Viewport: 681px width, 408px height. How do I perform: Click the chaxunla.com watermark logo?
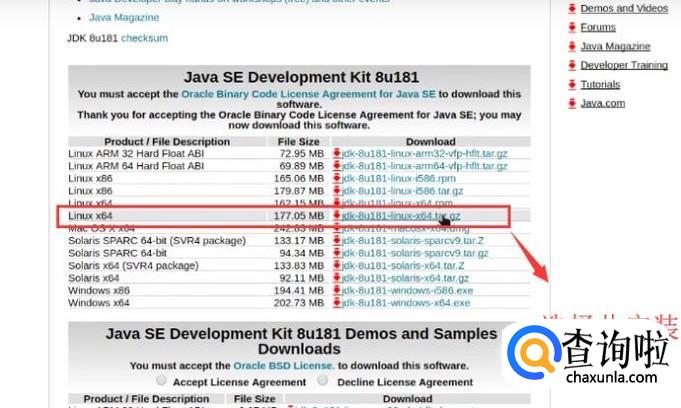point(589,361)
